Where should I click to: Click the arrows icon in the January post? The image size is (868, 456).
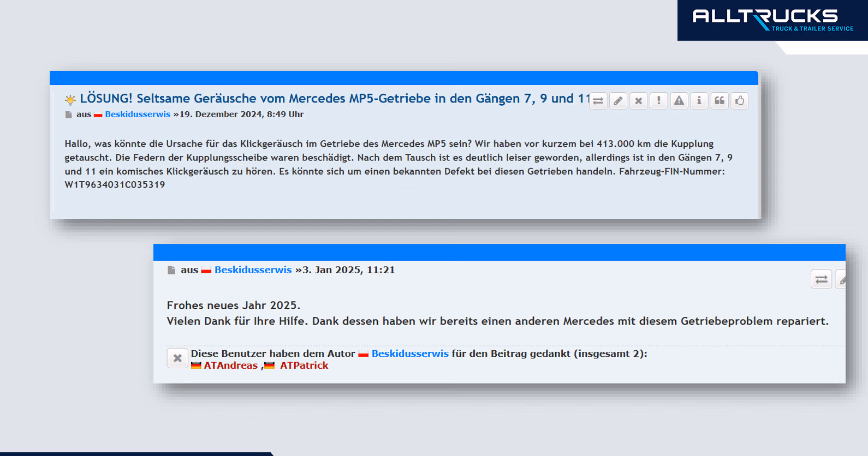tap(822, 280)
